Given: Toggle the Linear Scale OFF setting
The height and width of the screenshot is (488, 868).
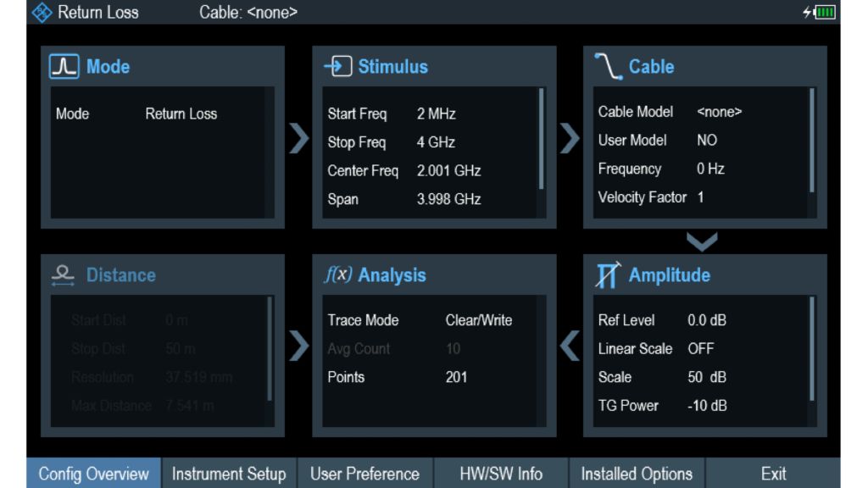Looking at the screenshot, I should 700,348.
